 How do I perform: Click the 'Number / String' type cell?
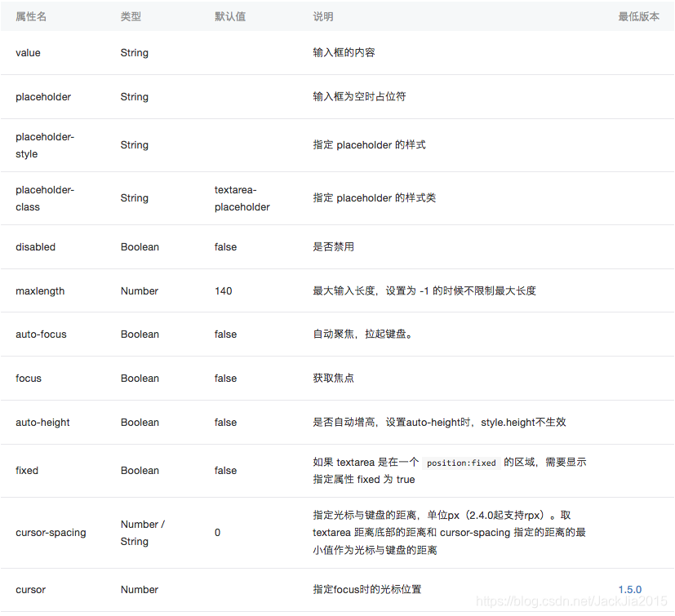coord(143,533)
